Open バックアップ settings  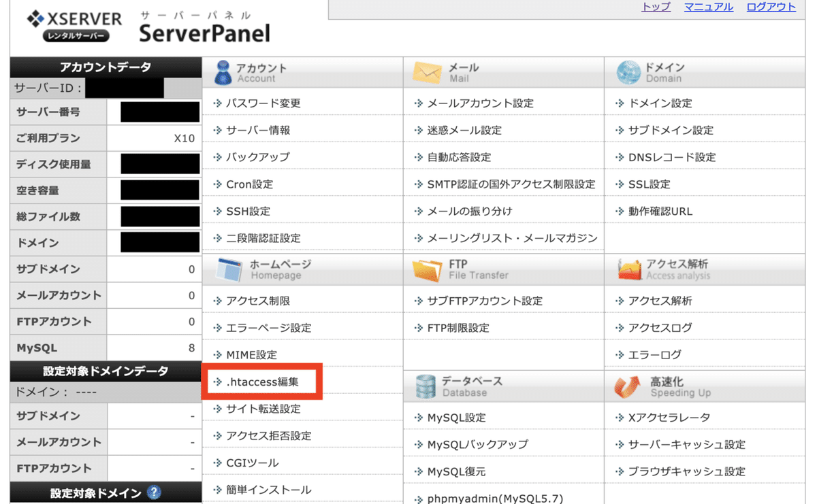click(x=258, y=157)
